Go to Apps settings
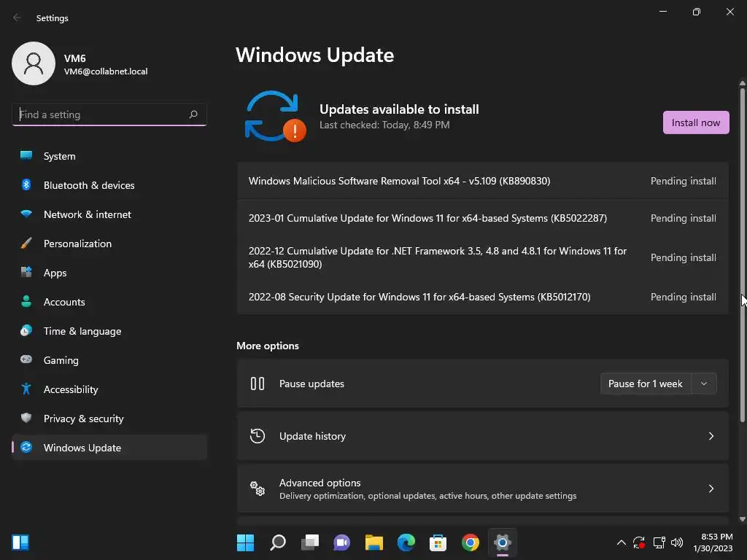Screen dimensions: 747x560 (109, 273)
